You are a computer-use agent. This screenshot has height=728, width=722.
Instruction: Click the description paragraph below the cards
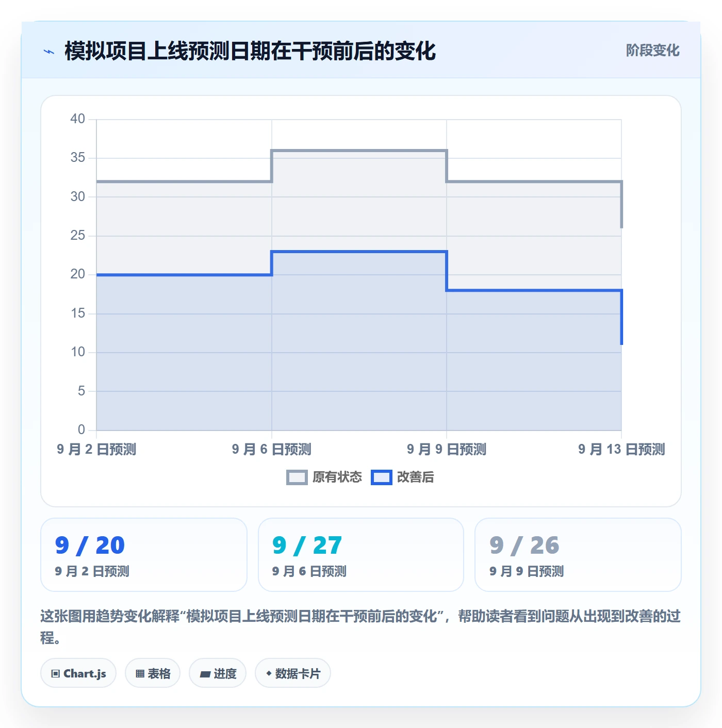pos(360,627)
